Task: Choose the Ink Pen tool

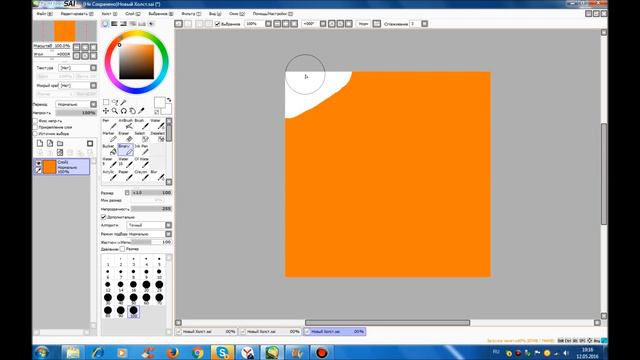Action: click(x=142, y=150)
